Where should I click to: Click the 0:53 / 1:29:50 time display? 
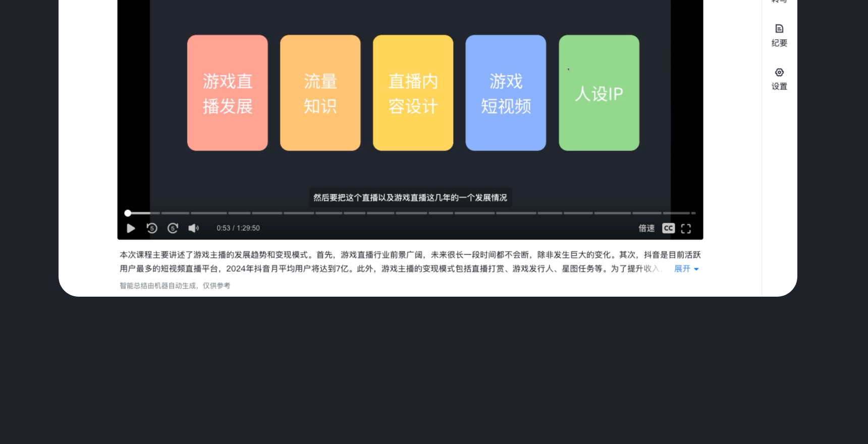click(x=238, y=229)
